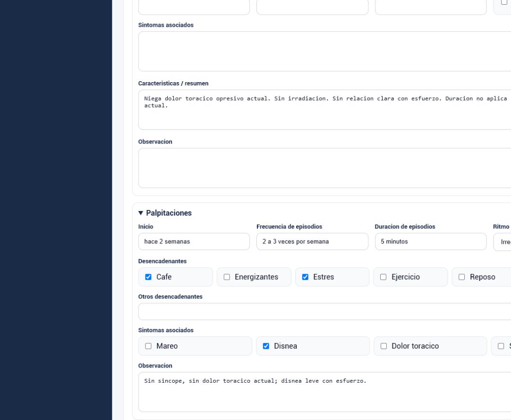Check the Ejercicio checkbox
The height and width of the screenshot is (420, 511).
pyautogui.click(x=383, y=277)
